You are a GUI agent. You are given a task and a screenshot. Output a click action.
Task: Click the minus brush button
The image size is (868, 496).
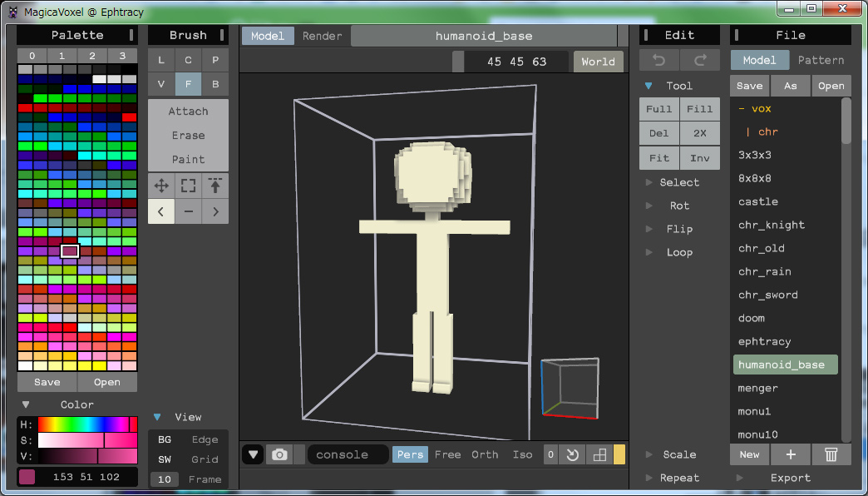point(188,211)
